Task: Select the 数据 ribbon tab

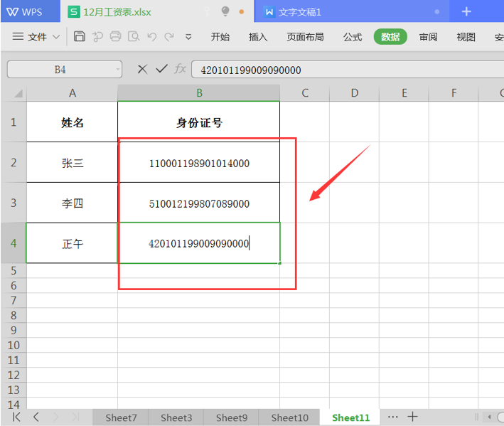Action: (x=390, y=37)
